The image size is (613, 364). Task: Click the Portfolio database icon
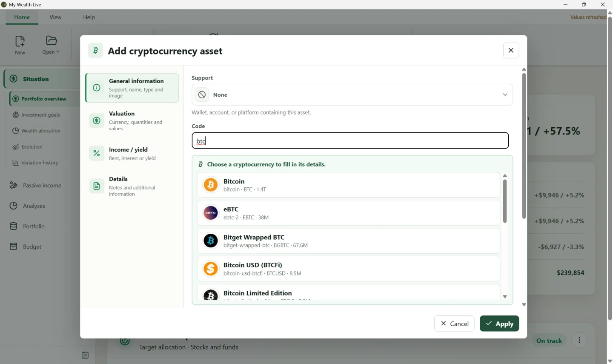click(14, 226)
